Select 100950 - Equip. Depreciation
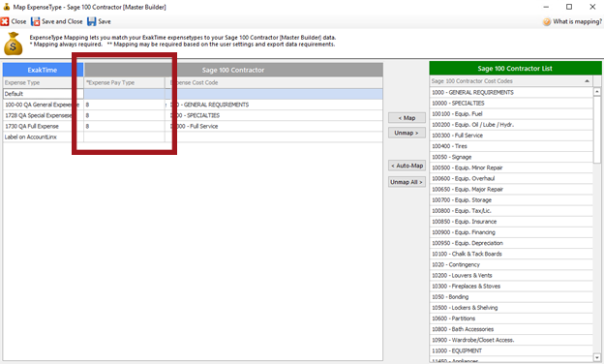Viewport: 604px width, 364px height. [511, 243]
